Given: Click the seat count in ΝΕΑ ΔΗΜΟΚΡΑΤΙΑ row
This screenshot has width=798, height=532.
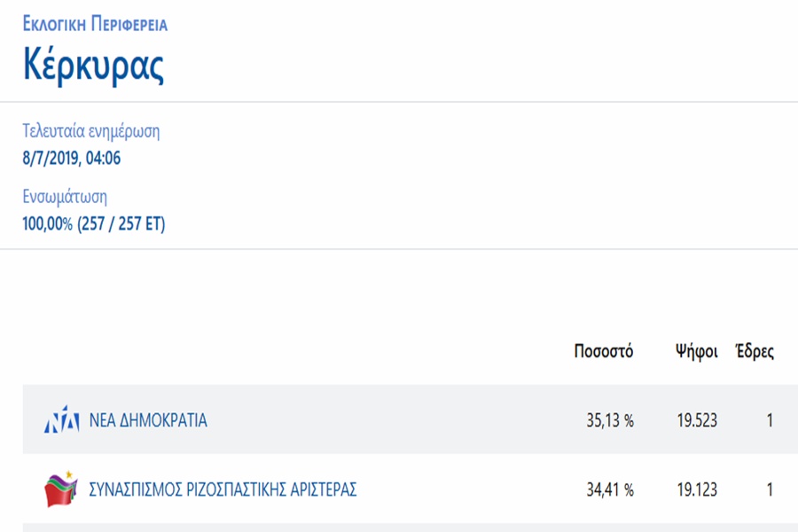Looking at the screenshot, I should tap(770, 421).
